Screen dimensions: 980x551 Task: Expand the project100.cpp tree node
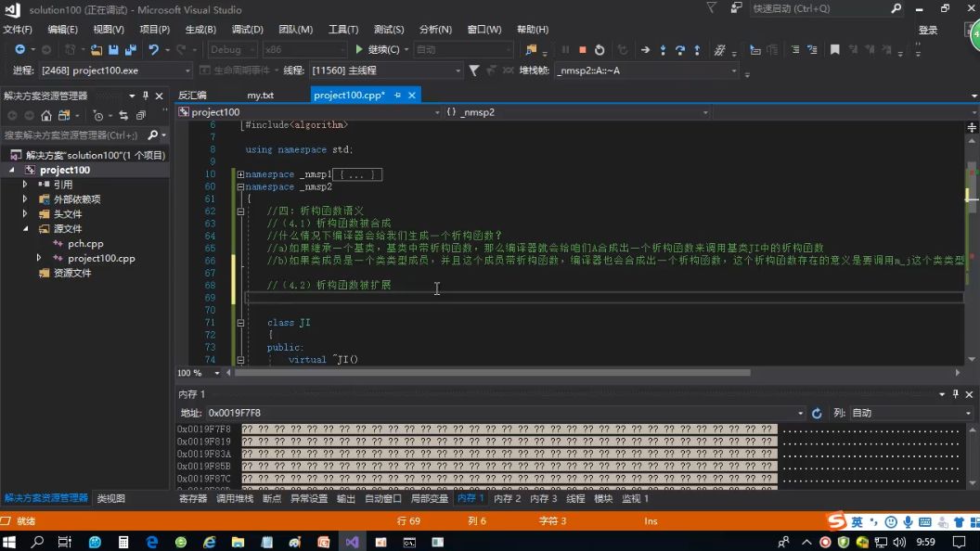point(39,258)
